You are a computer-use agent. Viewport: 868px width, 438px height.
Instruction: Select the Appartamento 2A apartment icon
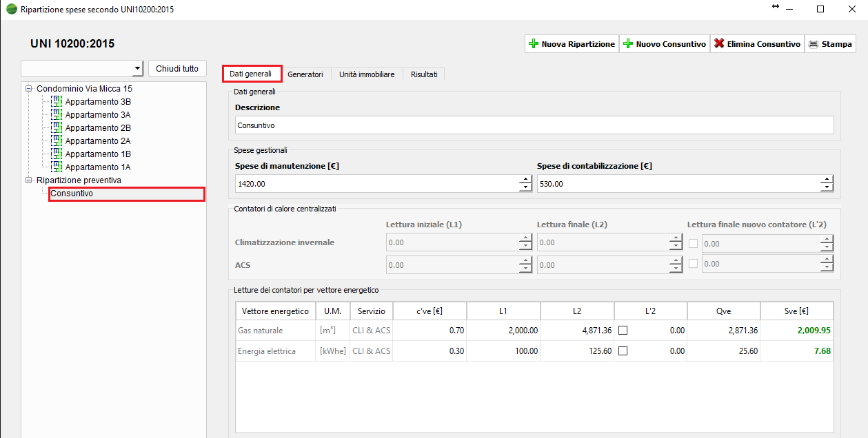(57, 140)
